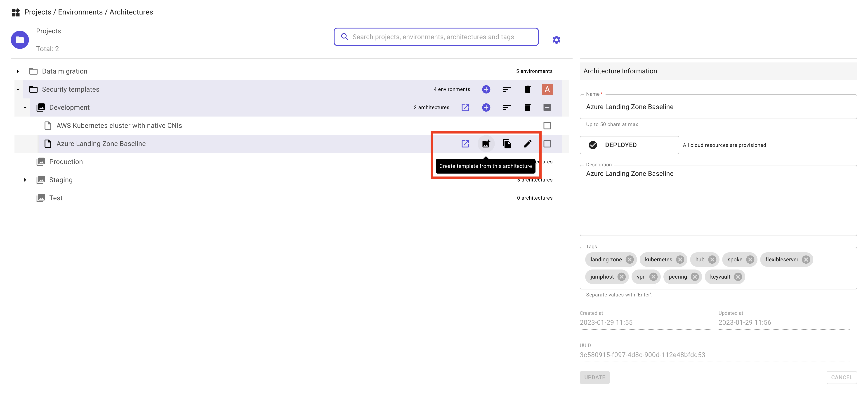Check the AWS Kubernetes cluster checkbox

(547, 126)
